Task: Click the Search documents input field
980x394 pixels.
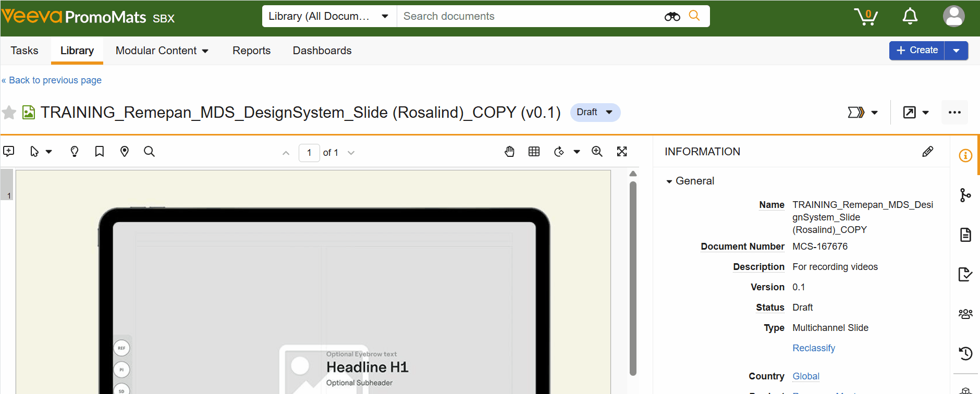Action: point(526,16)
